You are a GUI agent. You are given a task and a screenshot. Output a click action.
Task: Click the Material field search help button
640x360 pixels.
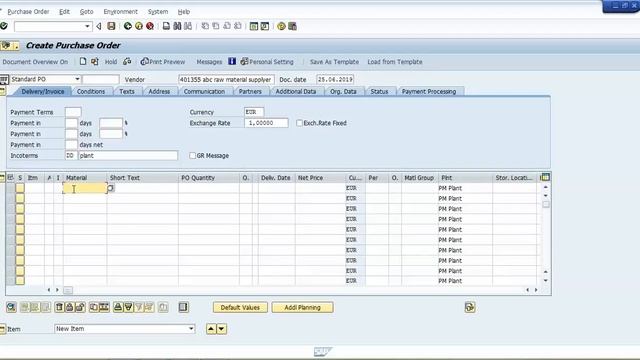111,188
